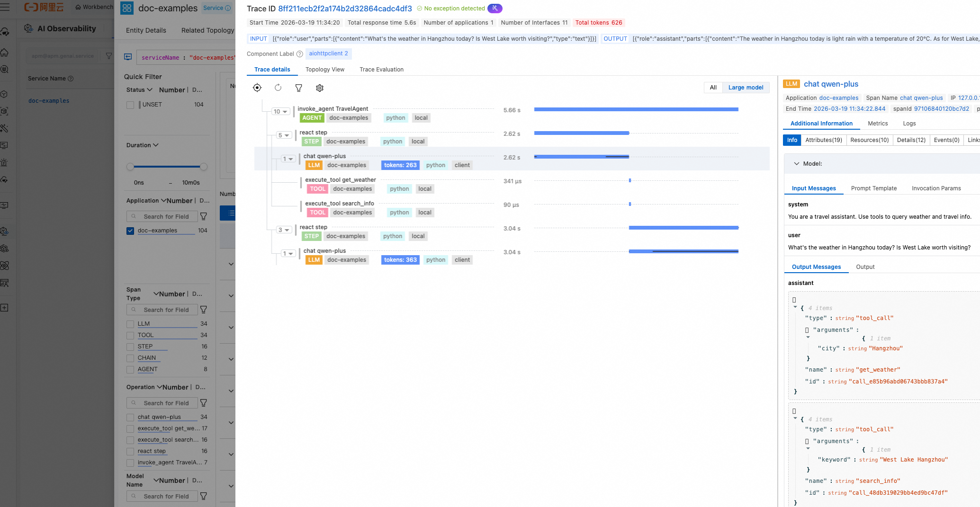Click the serviceName query input box

(186, 57)
